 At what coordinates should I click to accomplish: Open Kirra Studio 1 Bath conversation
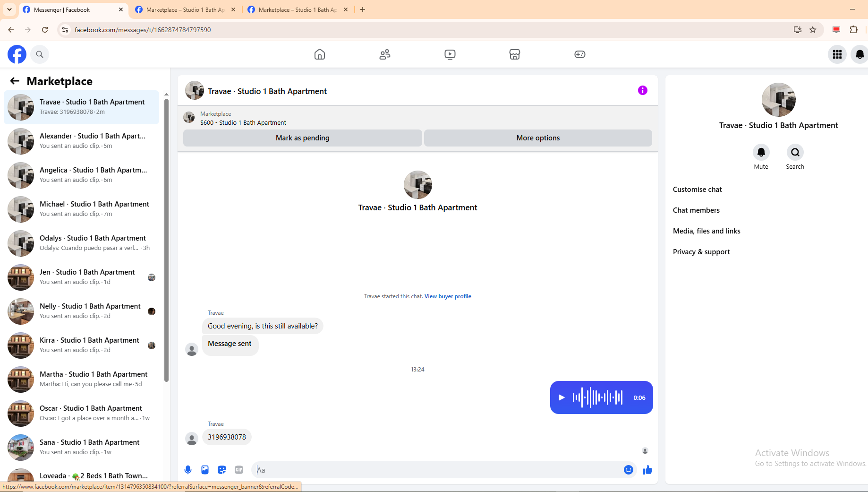[81, 345]
